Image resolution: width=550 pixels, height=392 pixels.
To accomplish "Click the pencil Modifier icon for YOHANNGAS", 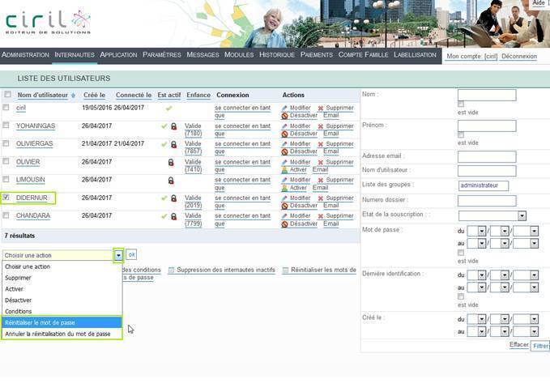I will click(284, 126).
